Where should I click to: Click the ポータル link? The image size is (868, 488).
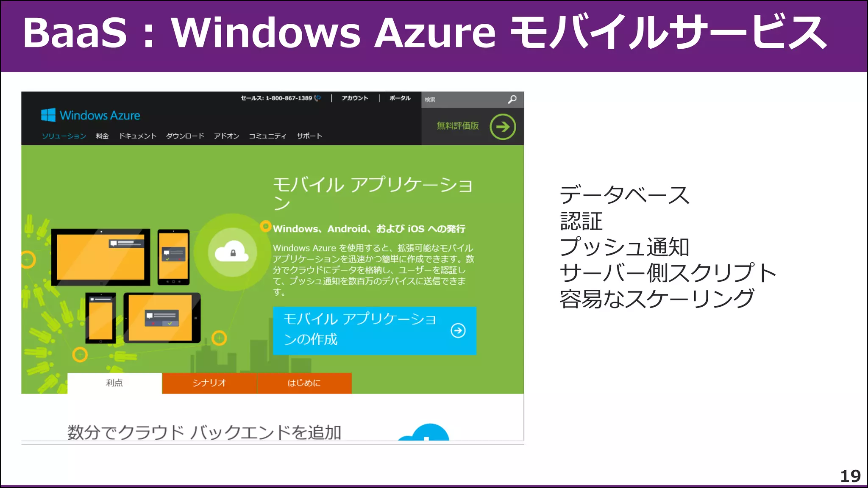[400, 98]
